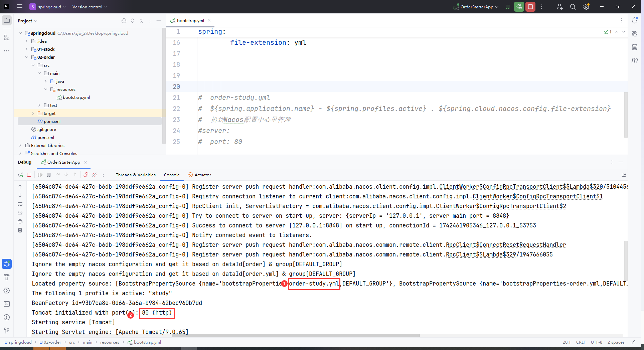Viewport: 644px width, 350px height.
Task: Open Project panel options menu
Action: coord(150,21)
